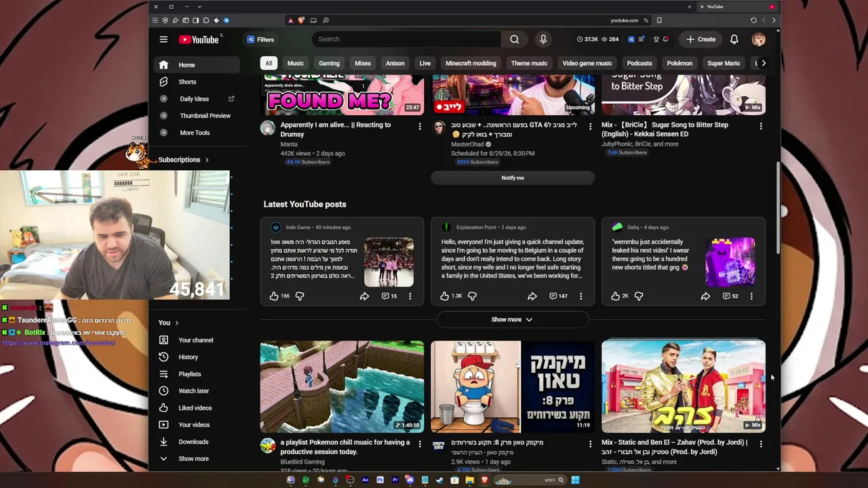The height and width of the screenshot is (488, 868).
Task: Go to Home in the sidebar
Action: click(197, 65)
